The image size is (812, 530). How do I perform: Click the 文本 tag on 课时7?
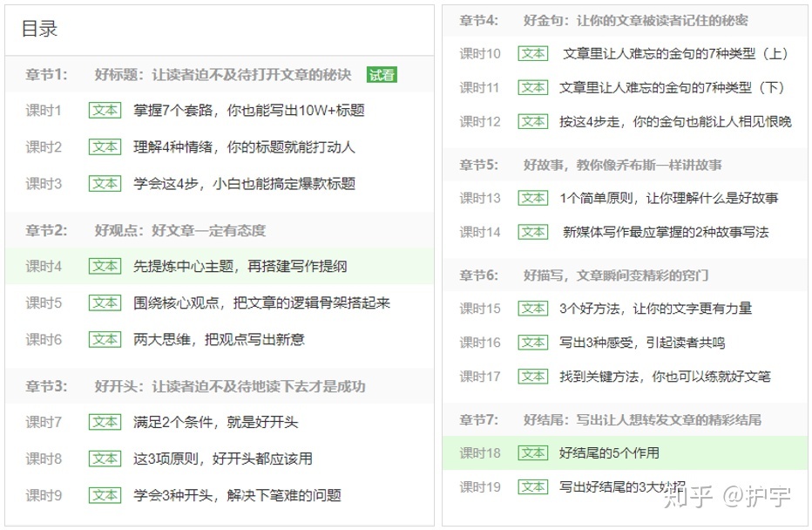coord(105,422)
